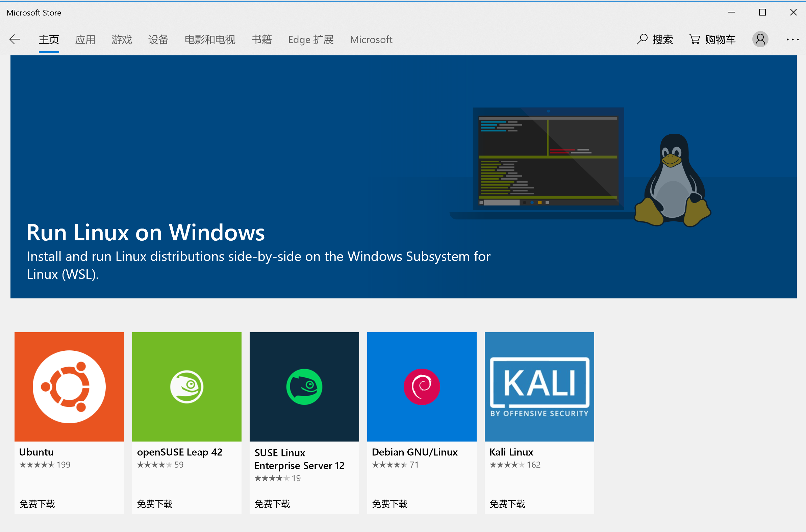Viewport: 806px width, 532px height.
Task: Click 免费下载 under Ubuntu
Action: point(37,504)
